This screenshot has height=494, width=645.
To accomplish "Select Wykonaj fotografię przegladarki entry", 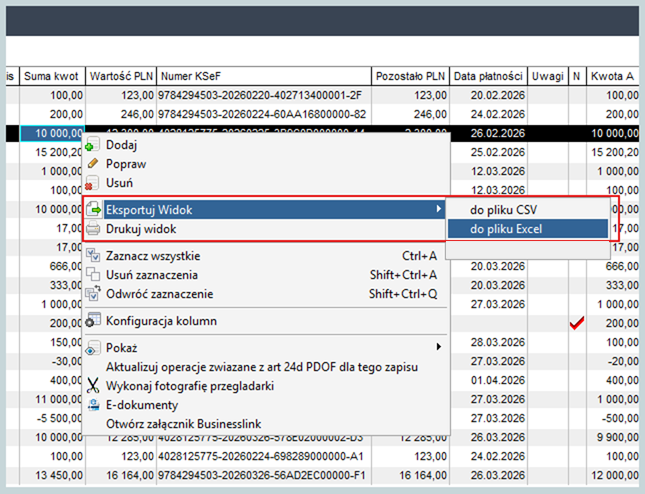I will (266, 386).
